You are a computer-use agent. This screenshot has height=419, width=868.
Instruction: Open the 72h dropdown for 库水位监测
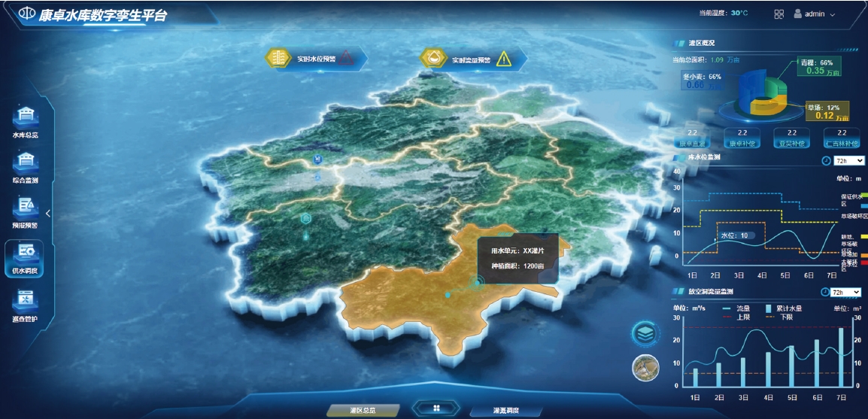click(x=848, y=160)
